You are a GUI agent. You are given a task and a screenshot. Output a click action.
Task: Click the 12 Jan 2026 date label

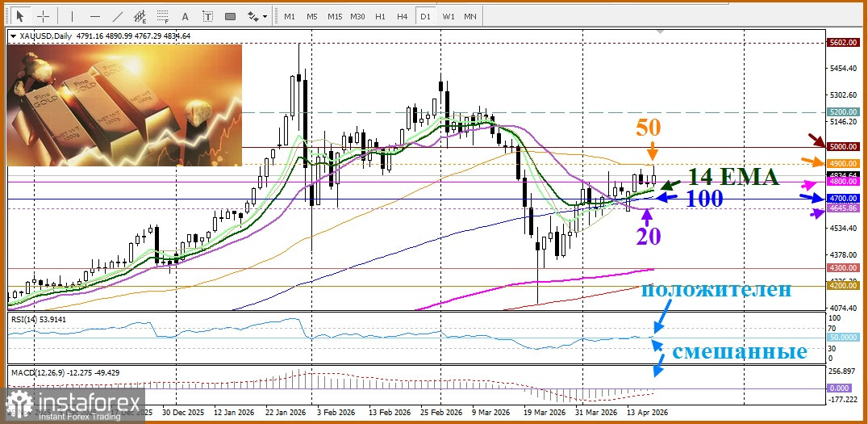233,414
